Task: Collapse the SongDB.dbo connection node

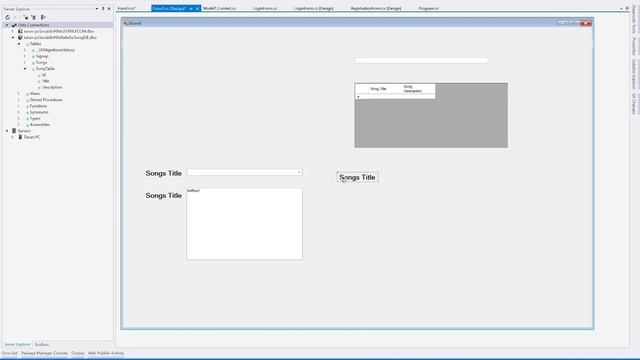Action: [13, 38]
